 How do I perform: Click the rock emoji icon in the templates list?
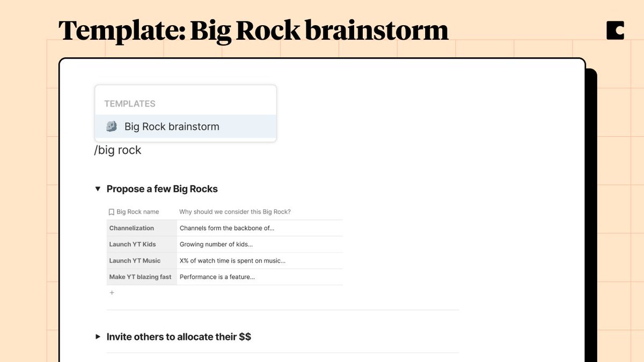point(111,127)
